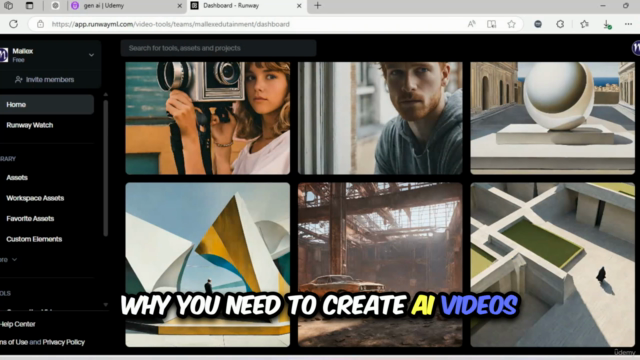The width and height of the screenshot is (640, 360).
Task: Open Assets in the sidebar
Action: pos(17,178)
